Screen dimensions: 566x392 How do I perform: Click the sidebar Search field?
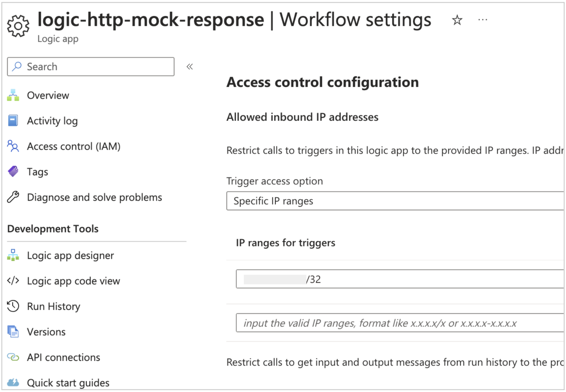(x=91, y=66)
